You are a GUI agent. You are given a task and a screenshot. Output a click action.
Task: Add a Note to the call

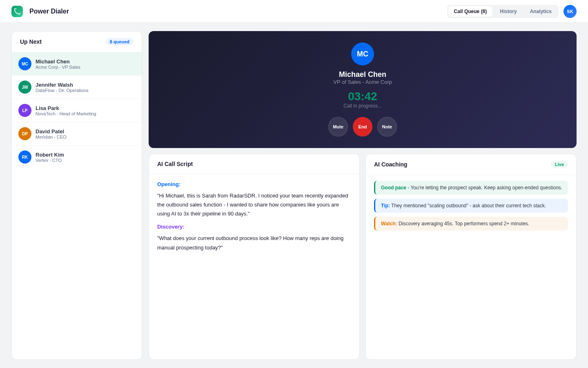pos(387,127)
